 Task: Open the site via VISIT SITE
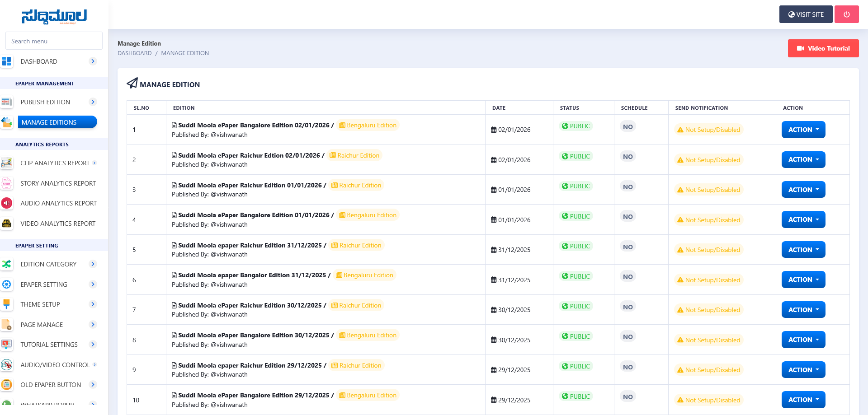[806, 14]
